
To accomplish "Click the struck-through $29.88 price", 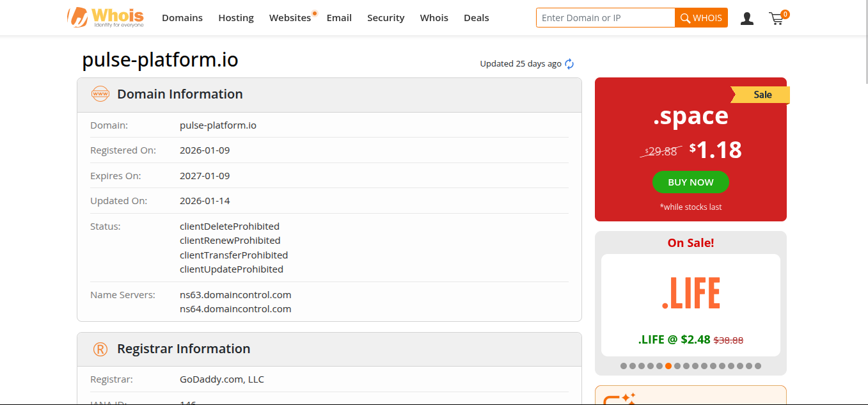I will pos(661,152).
